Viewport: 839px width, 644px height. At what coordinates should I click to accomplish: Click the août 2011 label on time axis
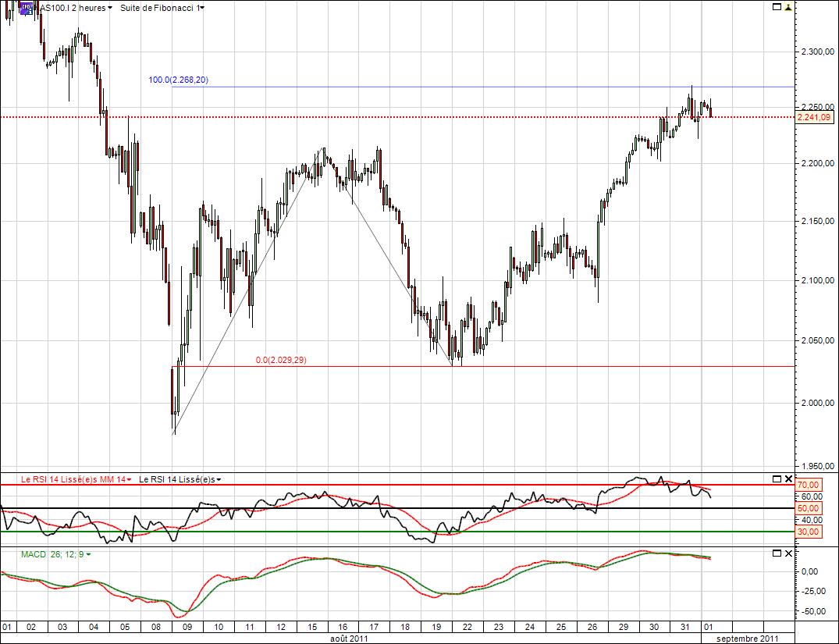pos(347,638)
